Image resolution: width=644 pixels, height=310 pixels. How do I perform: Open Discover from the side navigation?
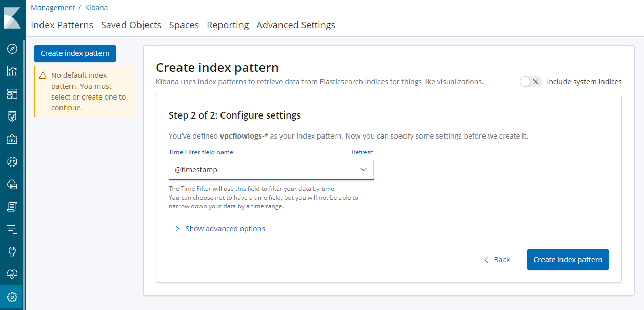click(x=12, y=49)
